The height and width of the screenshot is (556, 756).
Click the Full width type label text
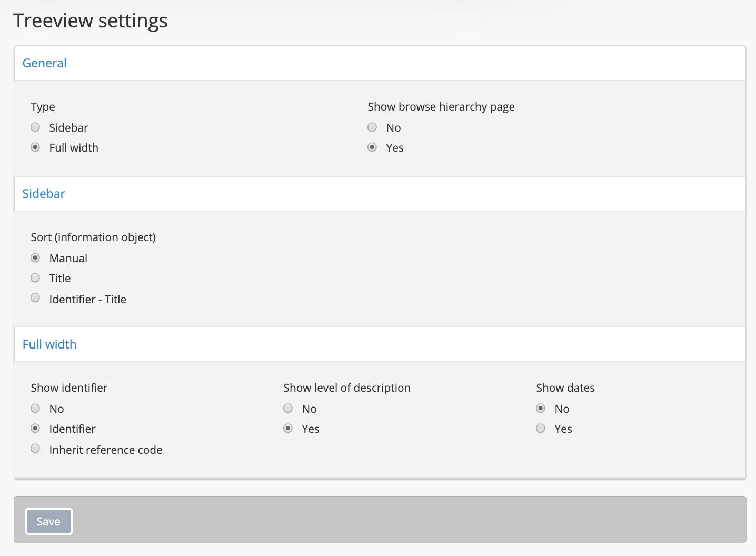click(x=74, y=148)
